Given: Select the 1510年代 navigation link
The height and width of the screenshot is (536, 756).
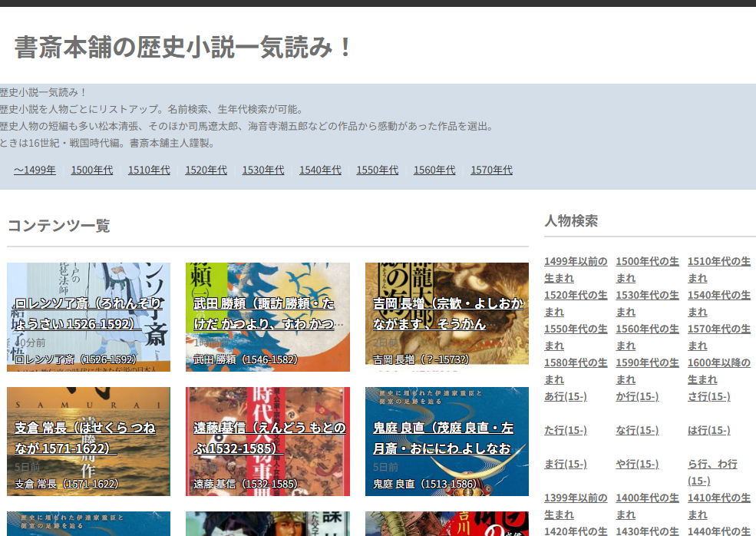Looking at the screenshot, I should 149,170.
